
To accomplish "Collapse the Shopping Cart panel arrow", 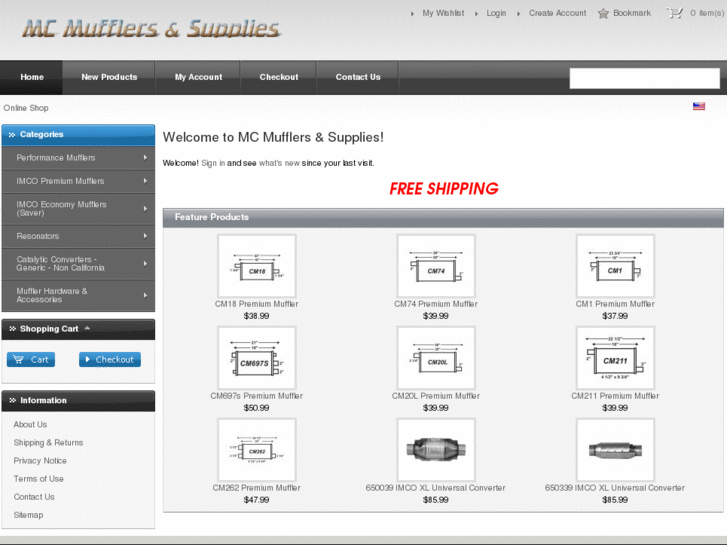I will point(87,328).
